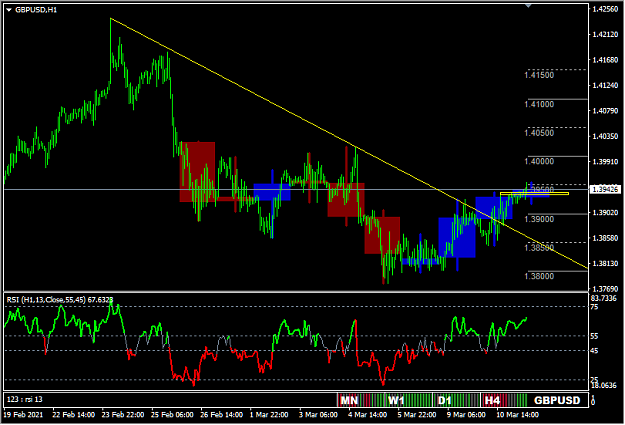Click the 1.40500 level label
The width and height of the screenshot is (625, 425).
point(539,133)
